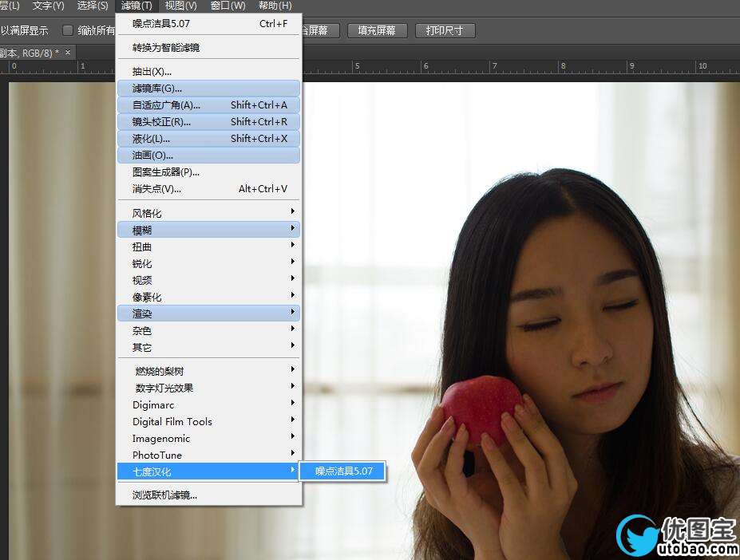This screenshot has height=560, width=740.
Task: Click the photo canvas on the apple
Action: coord(481,408)
